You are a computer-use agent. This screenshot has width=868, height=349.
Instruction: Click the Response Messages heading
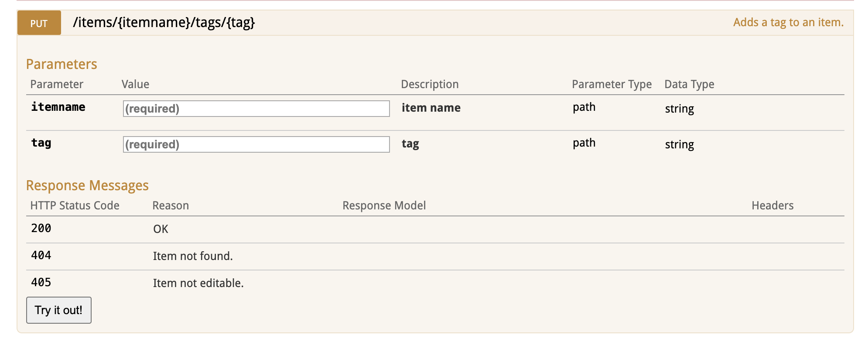click(x=87, y=185)
